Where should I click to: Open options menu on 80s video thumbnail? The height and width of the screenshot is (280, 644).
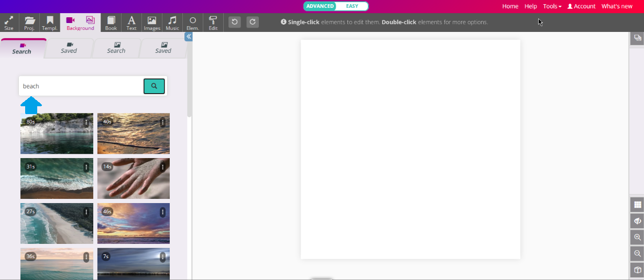pyautogui.click(x=86, y=122)
